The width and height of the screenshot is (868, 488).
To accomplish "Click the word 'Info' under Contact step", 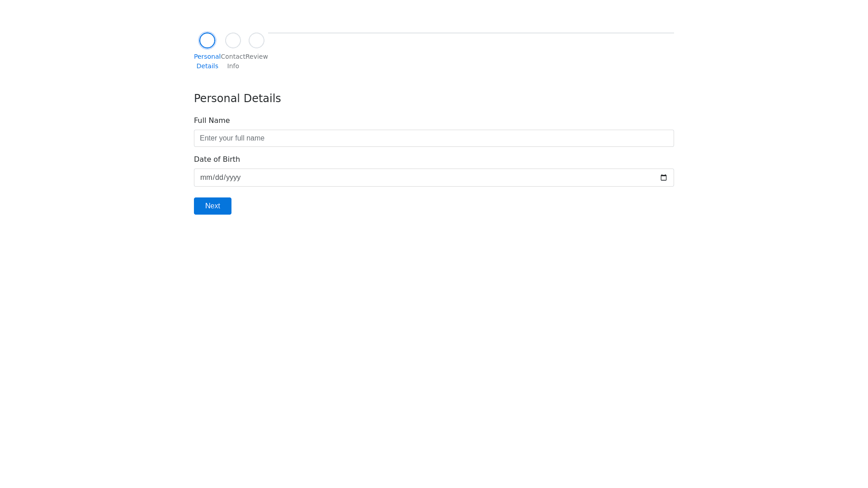I will coord(233,66).
